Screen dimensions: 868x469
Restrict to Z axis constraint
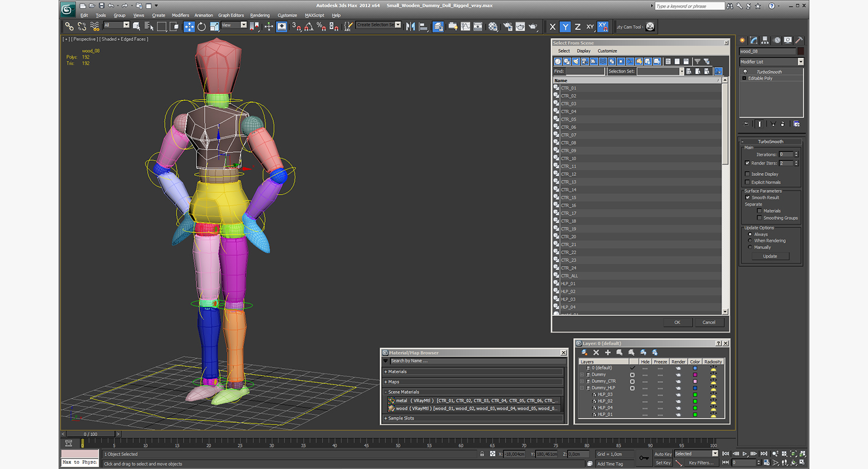point(578,26)
